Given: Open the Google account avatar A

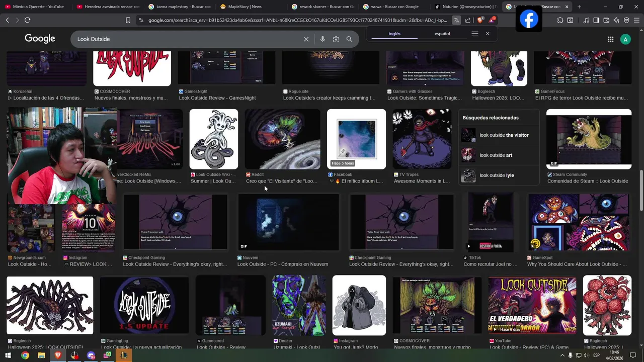Looking at the screenshot, I should (x=625, y=39).
